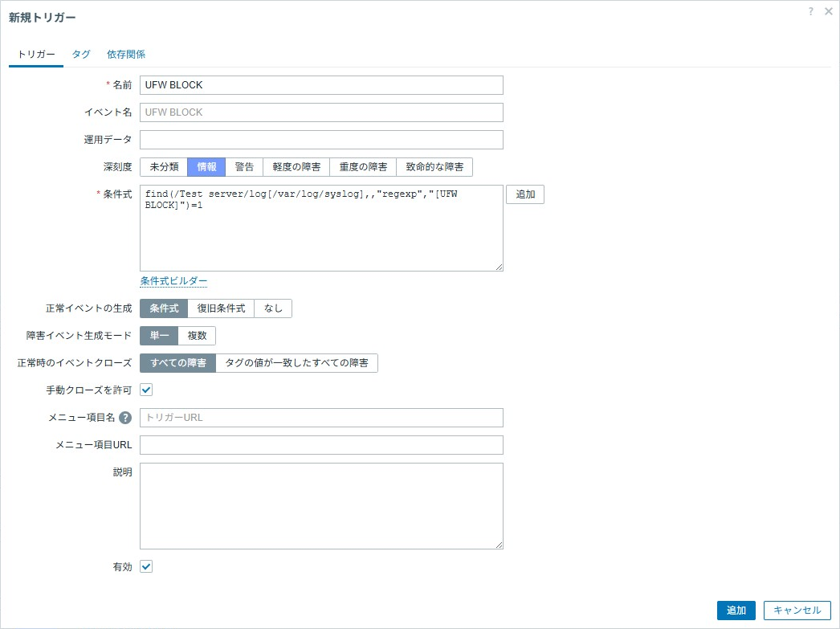This screenshot has height=629, width=840.
Task: Click the メニュー項目名 help hint icon
Action: pos(125,418)
